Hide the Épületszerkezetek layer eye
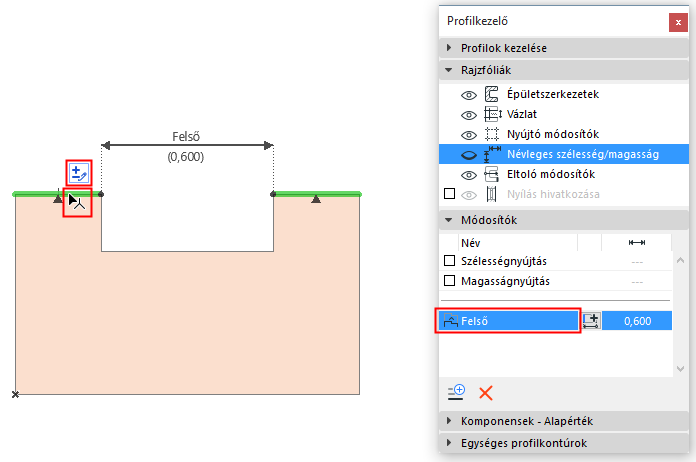The height and width of the screenshot is (462, 696). 469,95
